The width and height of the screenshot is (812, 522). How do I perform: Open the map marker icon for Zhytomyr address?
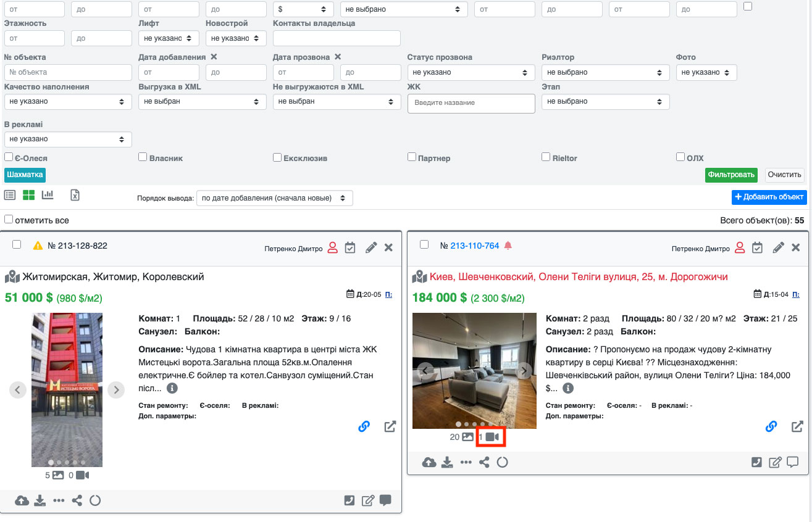[x=12, y=277]
